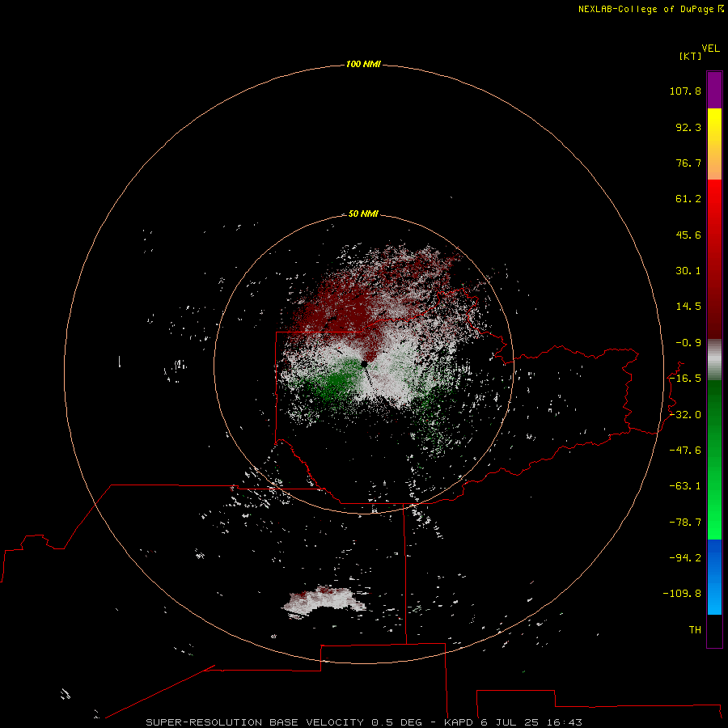Click the 14.5 legend value
This screenshot has width=728, height=728.
[688, 307]
